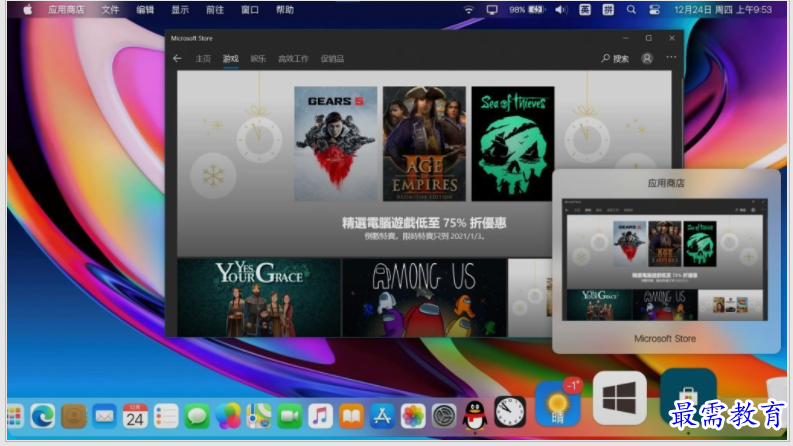The width and height of the screenshot is (793, 446).
Task: Open the 促销品 tab
Action: click(332, 59)
